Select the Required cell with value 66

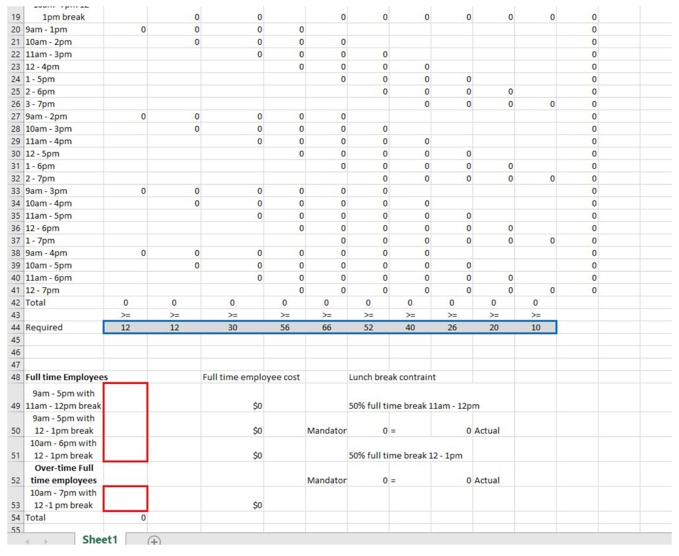point(327,327)
